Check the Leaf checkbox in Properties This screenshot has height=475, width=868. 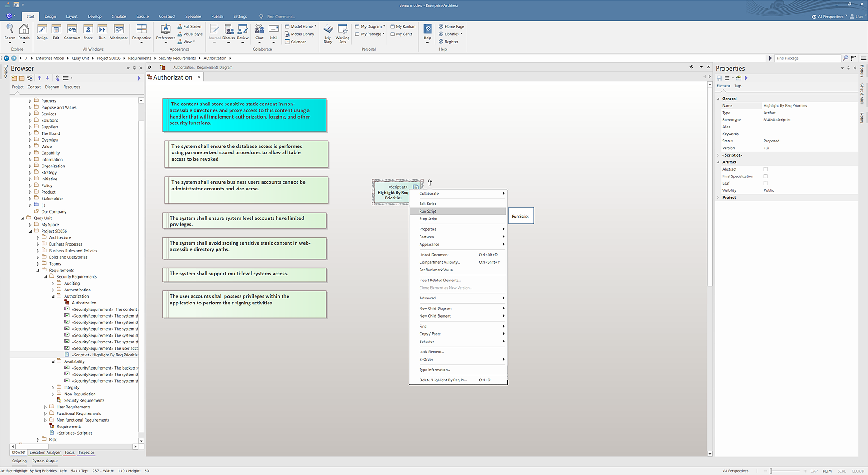[765, 183]
